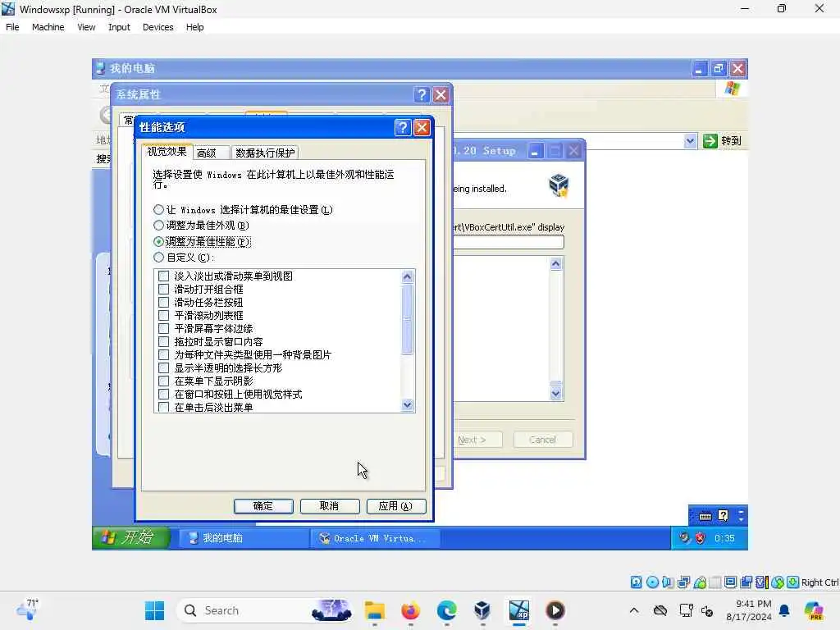Click the display monitor indicator icon

coord(730,582)
